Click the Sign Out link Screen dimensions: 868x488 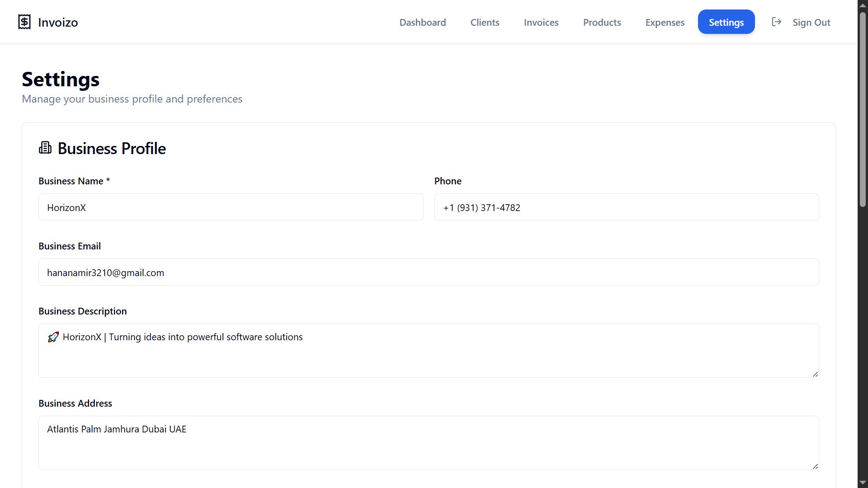pyautogui.click(x=811, y=22)
